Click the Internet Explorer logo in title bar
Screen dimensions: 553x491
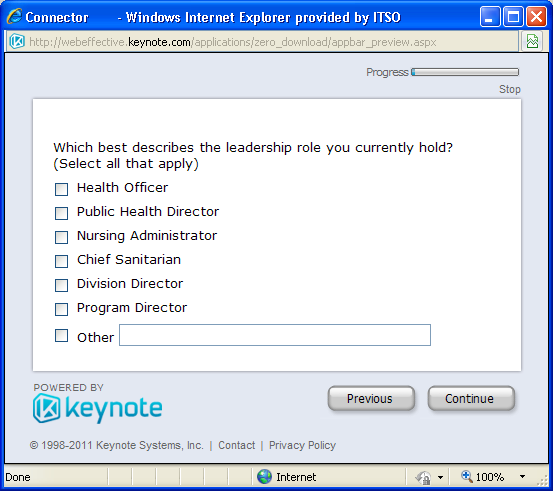point(14,16)
